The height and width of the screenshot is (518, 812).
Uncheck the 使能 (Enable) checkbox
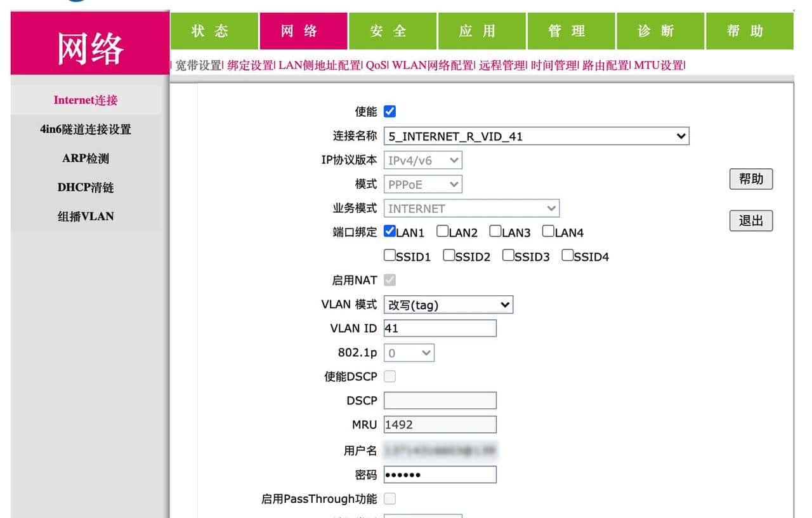388,110
